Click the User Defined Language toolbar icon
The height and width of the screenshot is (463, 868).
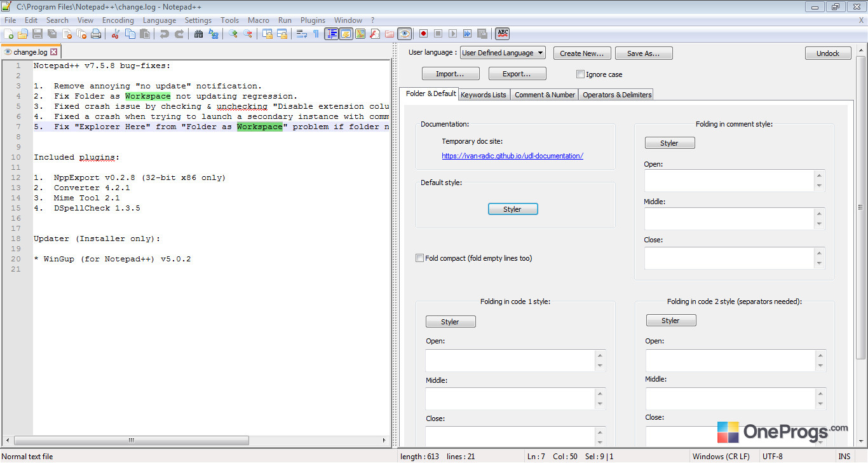coord(346,34)
